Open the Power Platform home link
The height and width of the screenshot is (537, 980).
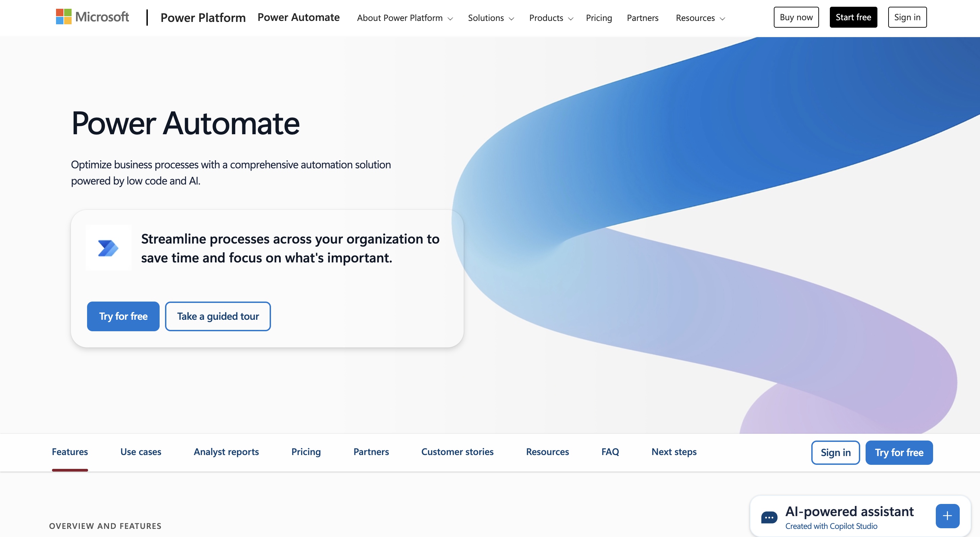tap(203, 18)
